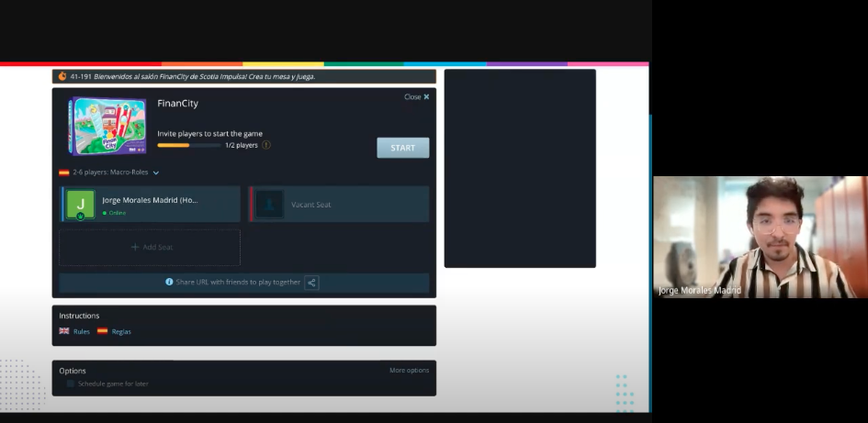
Task: Open the Spanish Reglas link
Action: [121, 332]
